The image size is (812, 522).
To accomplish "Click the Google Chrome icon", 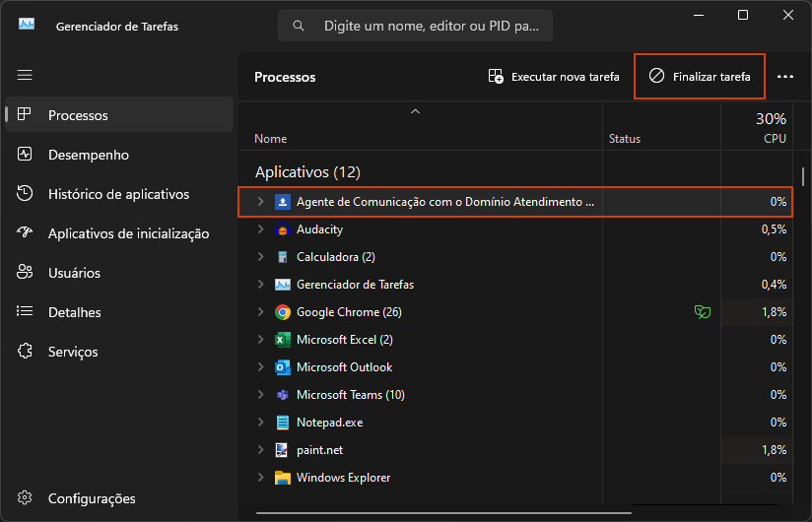I will 282,312.
